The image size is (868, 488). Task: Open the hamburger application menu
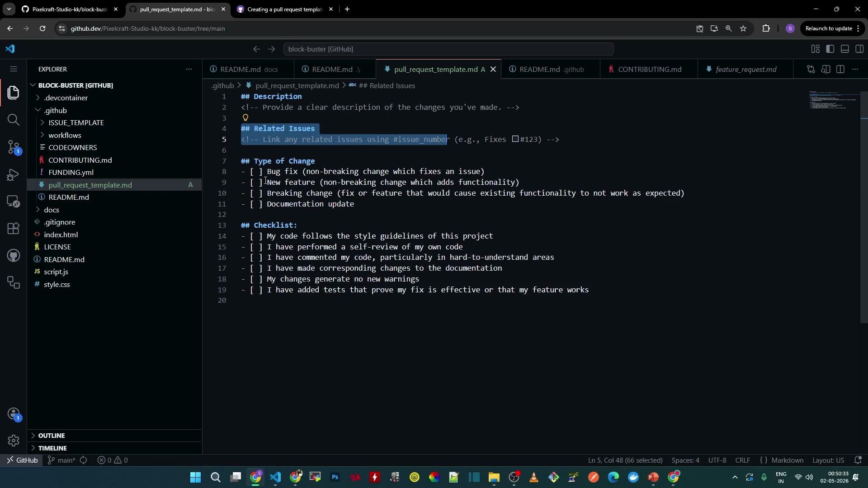tap(13, 69)
